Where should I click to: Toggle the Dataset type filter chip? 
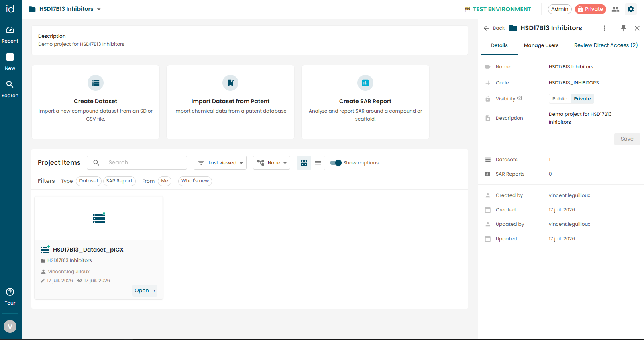point(89,181)
